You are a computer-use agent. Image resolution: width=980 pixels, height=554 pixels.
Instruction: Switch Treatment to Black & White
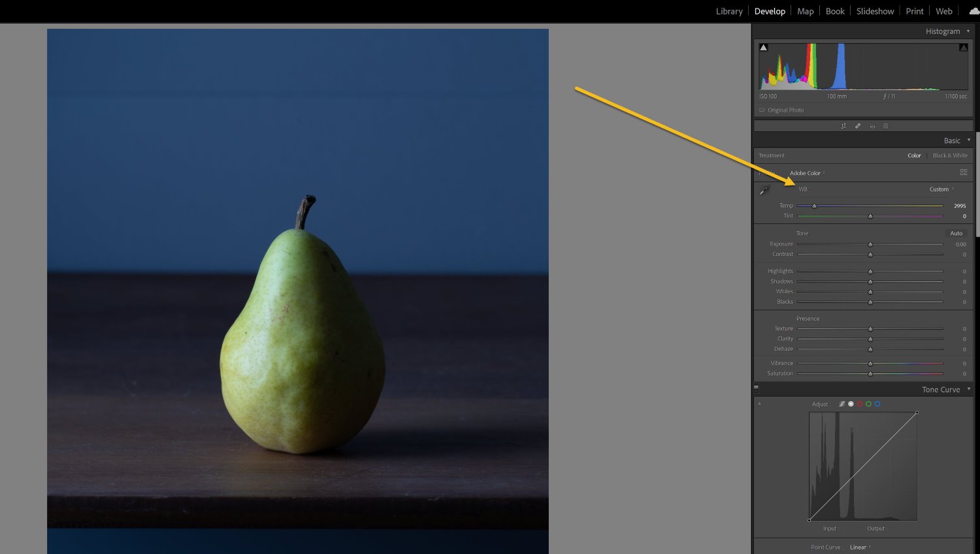(x=949, y=155)
